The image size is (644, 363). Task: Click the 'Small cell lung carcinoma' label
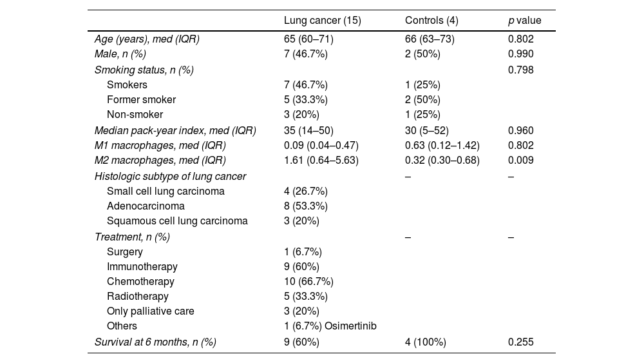pos(166,191)
